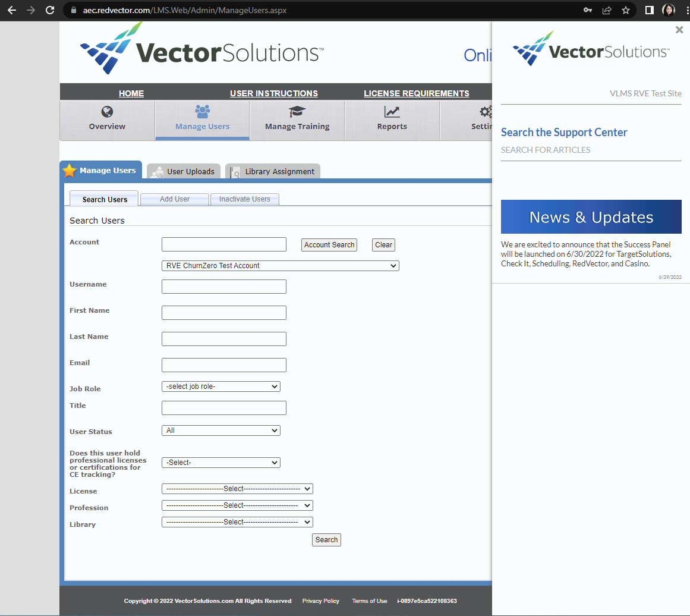
Task: Click the Reports chart icon
Action: pyautogui.click(x=392, y=111)
